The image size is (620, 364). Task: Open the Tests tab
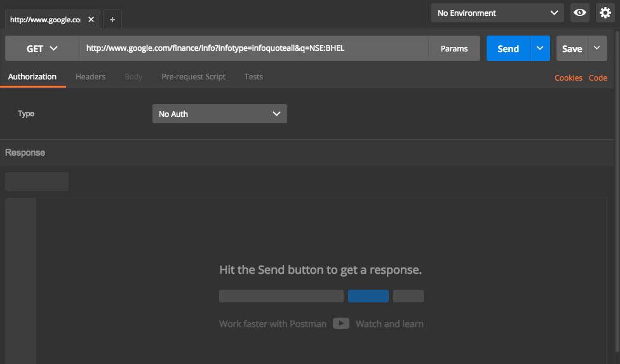(x=253, y=77)
